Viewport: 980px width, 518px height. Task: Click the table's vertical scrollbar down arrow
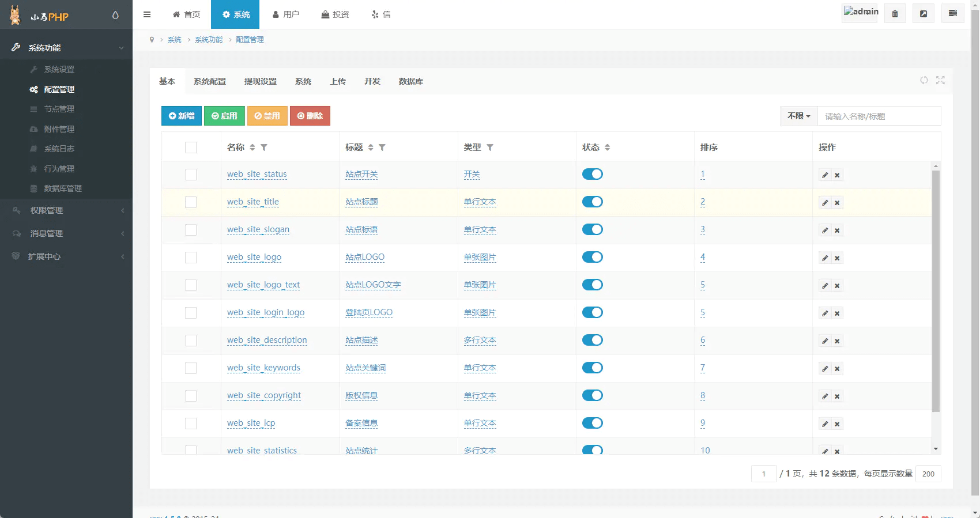[x=936, y=449]
